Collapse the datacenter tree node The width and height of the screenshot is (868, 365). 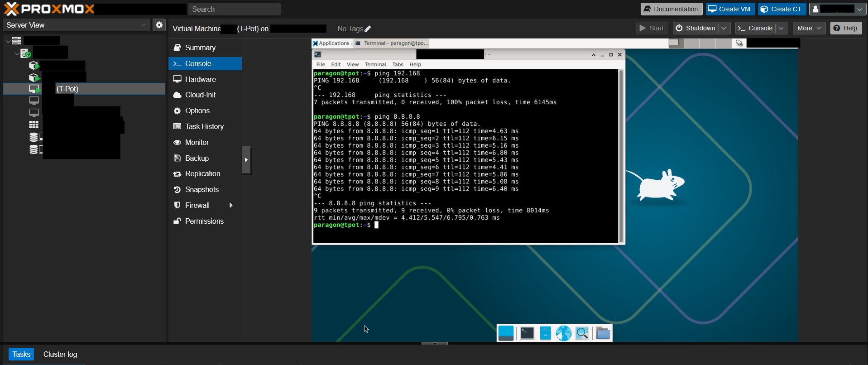coord(8,41)
